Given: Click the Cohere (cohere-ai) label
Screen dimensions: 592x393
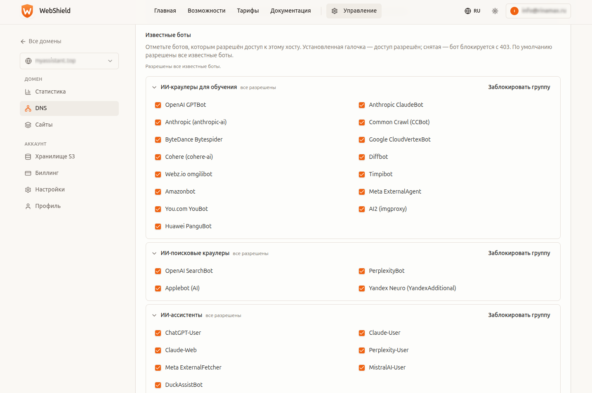Looking at the screenshot, I should 189,157.
